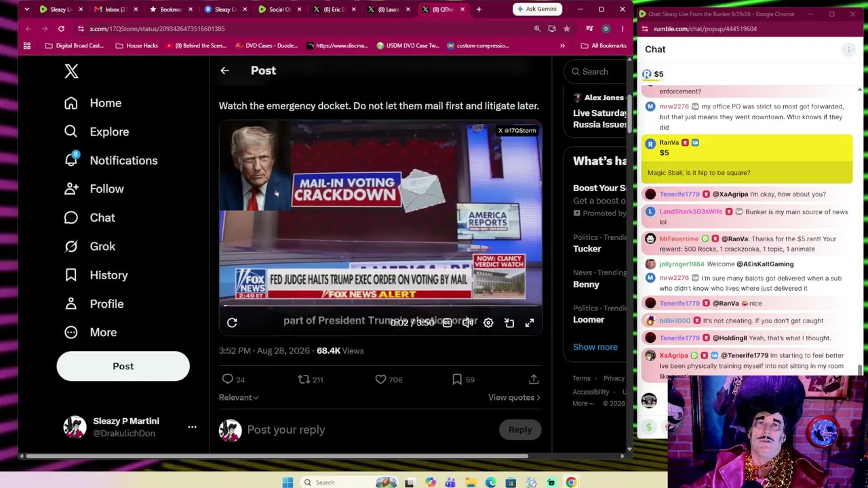Replay the video with the replay icon
Screen dimensions: 868x488
[x=232, y=323]
